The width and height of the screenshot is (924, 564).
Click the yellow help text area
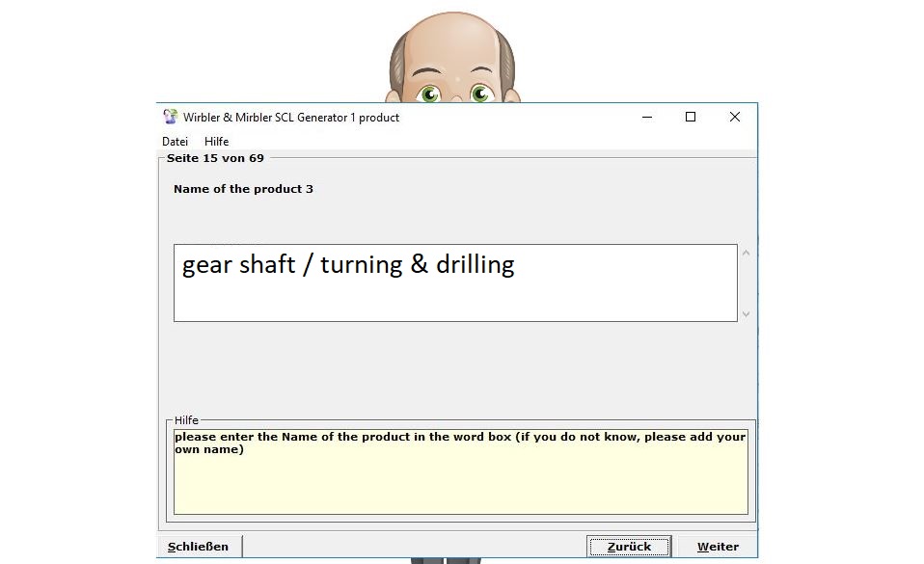pyautogui.click(x=460, y=482)
